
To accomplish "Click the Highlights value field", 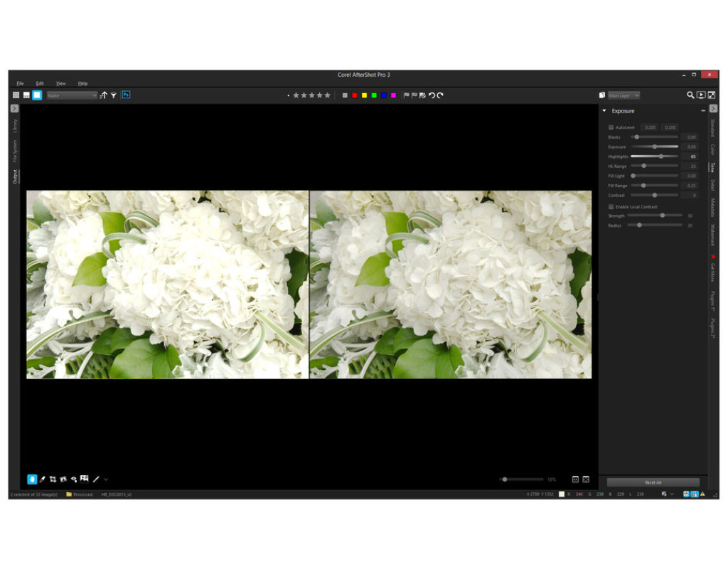I will pyautogui.click(x=689, y=156).
